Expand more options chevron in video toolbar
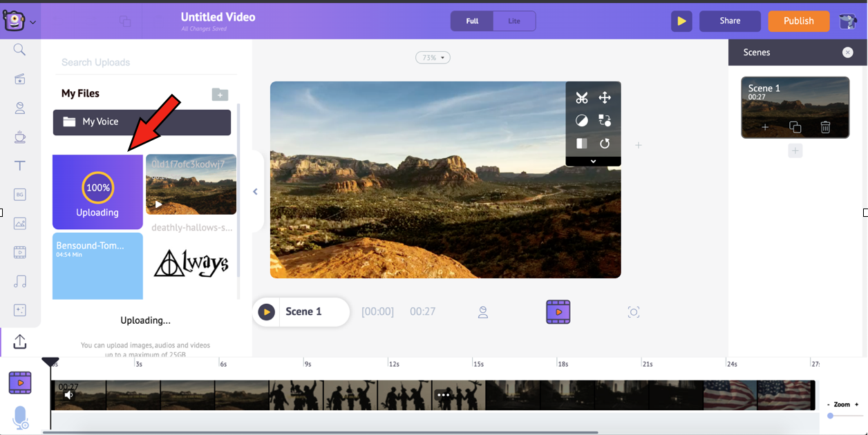The height and width of the screenshot is (435, 868). pyautogui.click(x=593, y=161)
